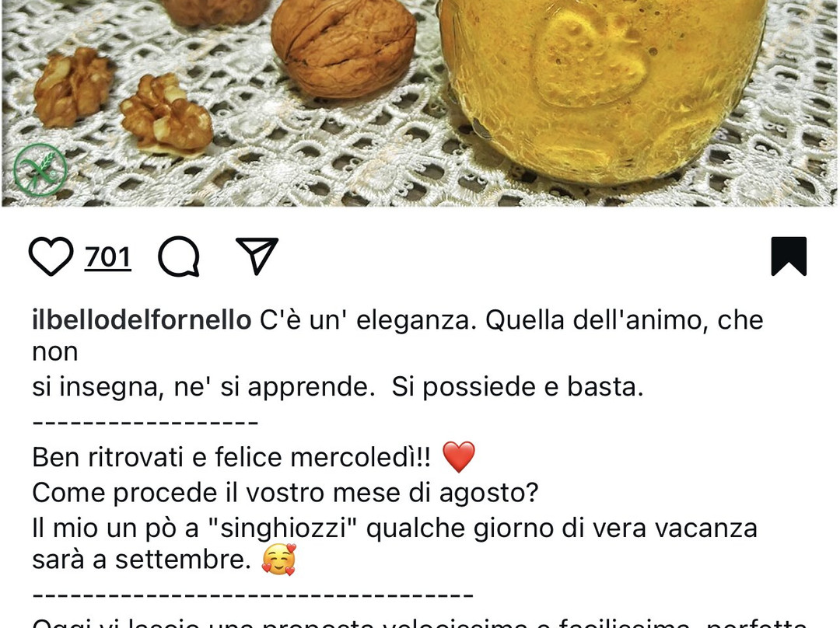The height and width of the screenshot is (628, 840).
Task: Select the line "Ben ritrovati e felice mercoledì!!"
Action: coord(232,458)
